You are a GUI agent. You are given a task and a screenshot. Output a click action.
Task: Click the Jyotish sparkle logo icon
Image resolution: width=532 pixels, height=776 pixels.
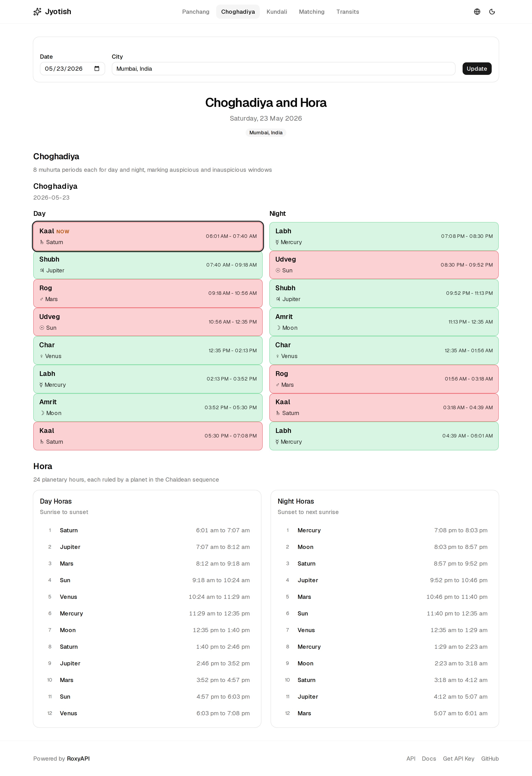tap(37, 12)
